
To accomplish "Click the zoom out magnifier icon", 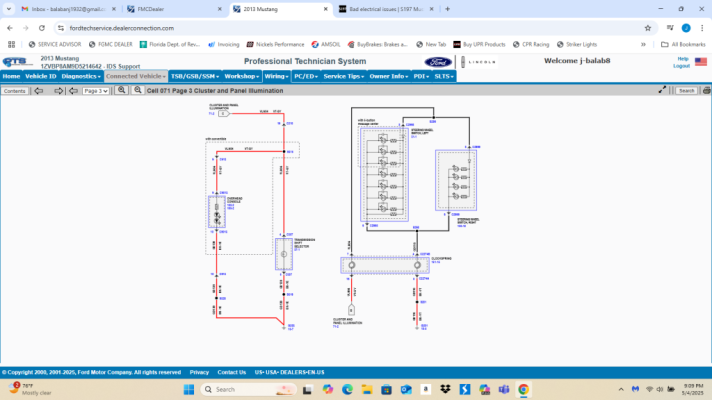I will click(x=138, y=90).
